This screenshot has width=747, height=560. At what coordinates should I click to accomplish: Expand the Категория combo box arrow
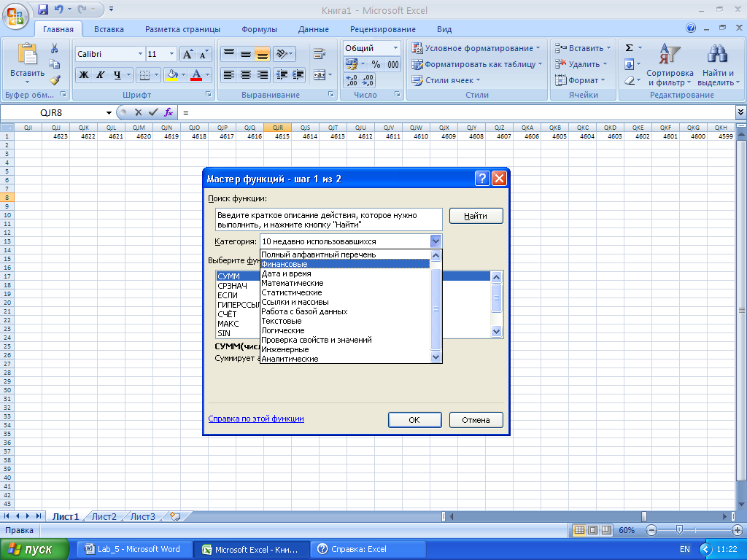click(436, 241)
